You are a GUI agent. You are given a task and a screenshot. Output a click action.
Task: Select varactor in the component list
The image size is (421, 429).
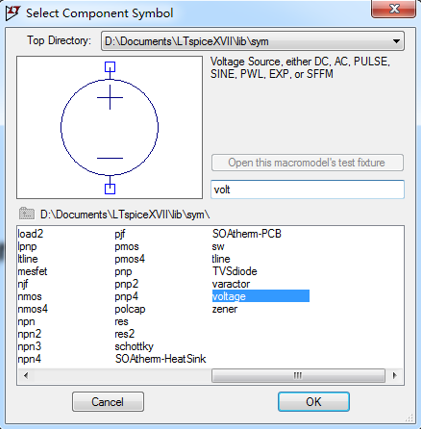point(231,284)
